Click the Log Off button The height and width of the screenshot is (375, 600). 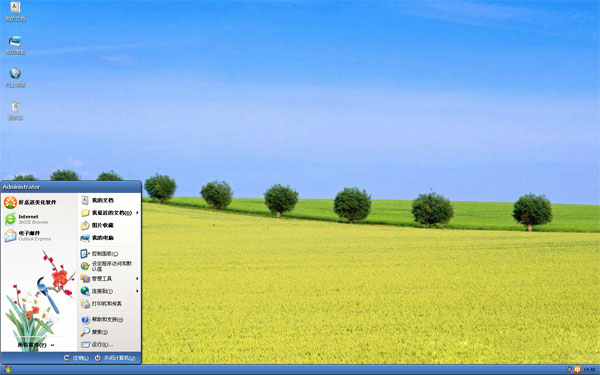click(76, 358)
